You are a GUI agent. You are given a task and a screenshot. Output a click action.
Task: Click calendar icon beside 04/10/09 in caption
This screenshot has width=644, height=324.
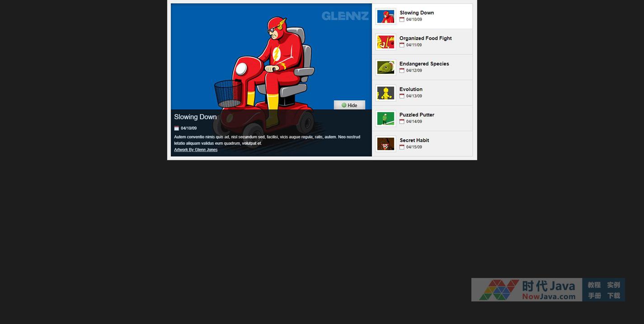point(176,128)
